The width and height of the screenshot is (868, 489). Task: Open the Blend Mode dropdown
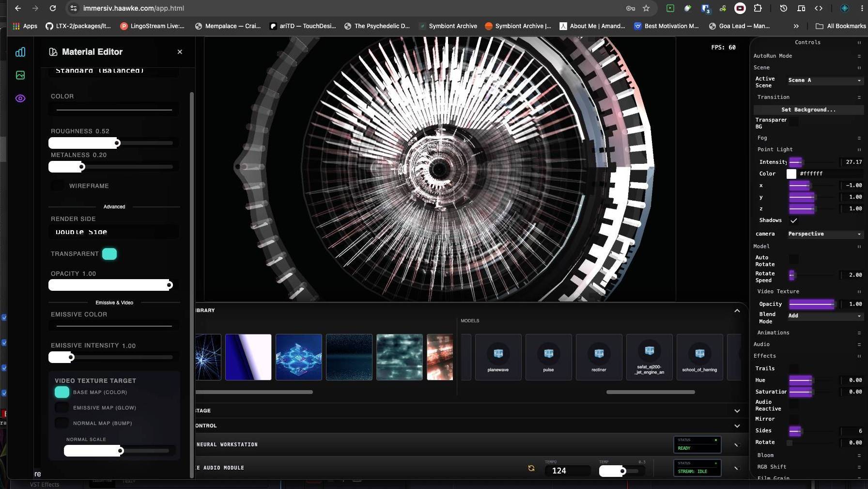tap(825, 316)
